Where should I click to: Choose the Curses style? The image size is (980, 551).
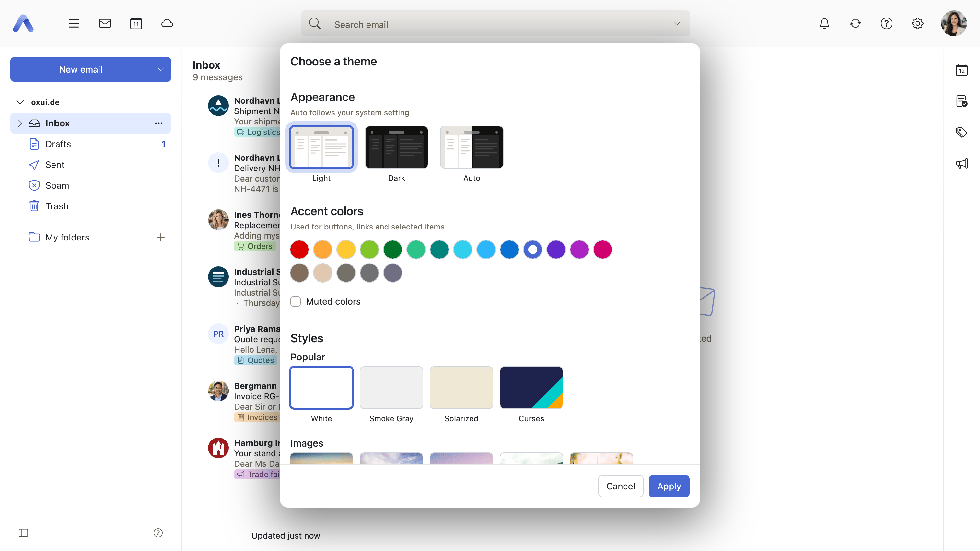[x=531, y=388]
